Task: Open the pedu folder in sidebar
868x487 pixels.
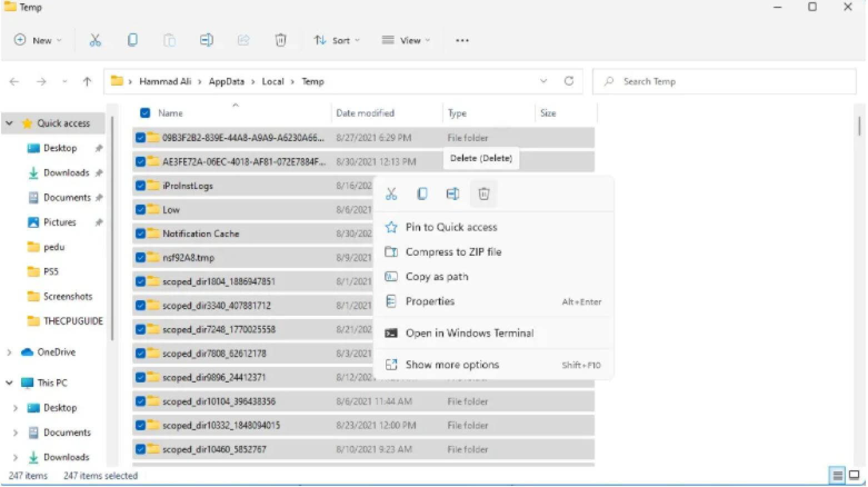Action: [x=54, y=247]
